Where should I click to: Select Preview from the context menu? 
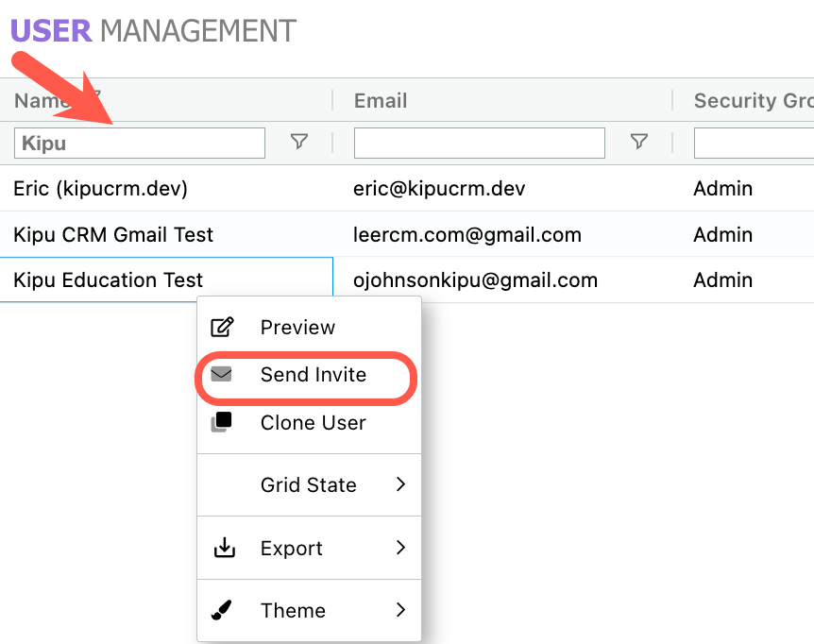point(297,327)
